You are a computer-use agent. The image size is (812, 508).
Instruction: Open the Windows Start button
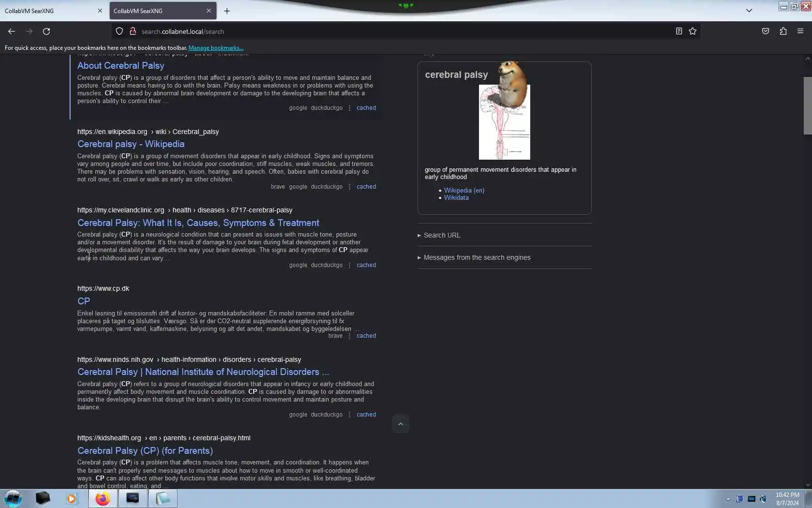click(13, 498)
